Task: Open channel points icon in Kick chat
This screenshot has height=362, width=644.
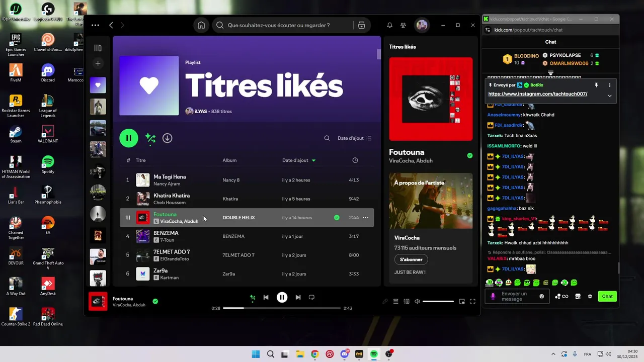Action: click(x=561, y=297)
